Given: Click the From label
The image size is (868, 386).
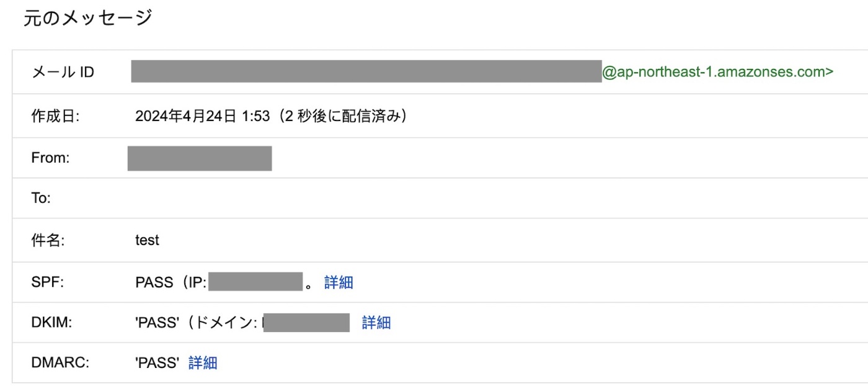Looking at the screenshot, I should click(50, 158).
